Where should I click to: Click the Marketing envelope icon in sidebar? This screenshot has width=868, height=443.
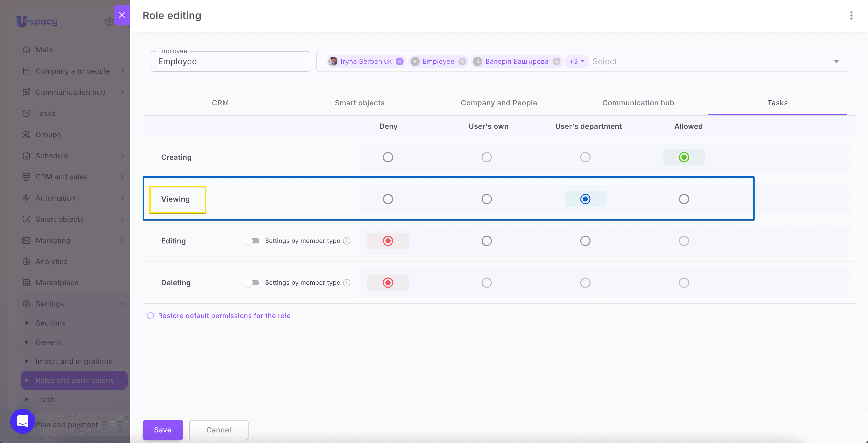coord(26,240)
